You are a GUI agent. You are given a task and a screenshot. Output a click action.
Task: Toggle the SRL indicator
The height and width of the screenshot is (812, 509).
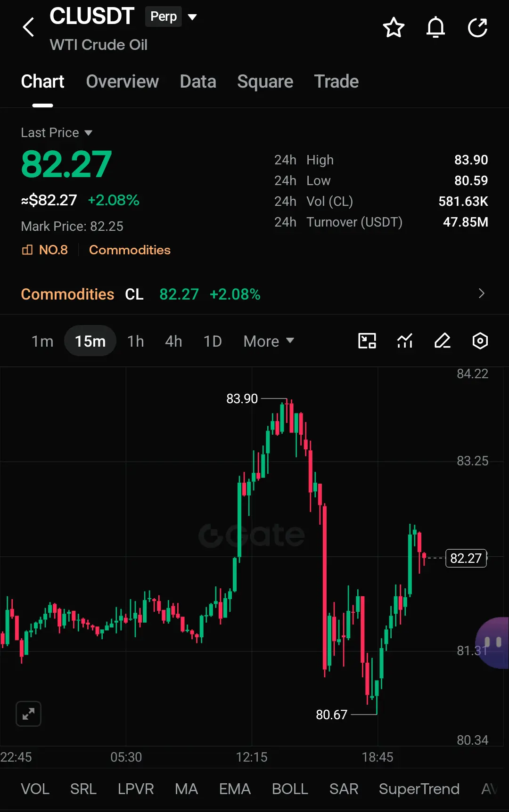(83, 789)
